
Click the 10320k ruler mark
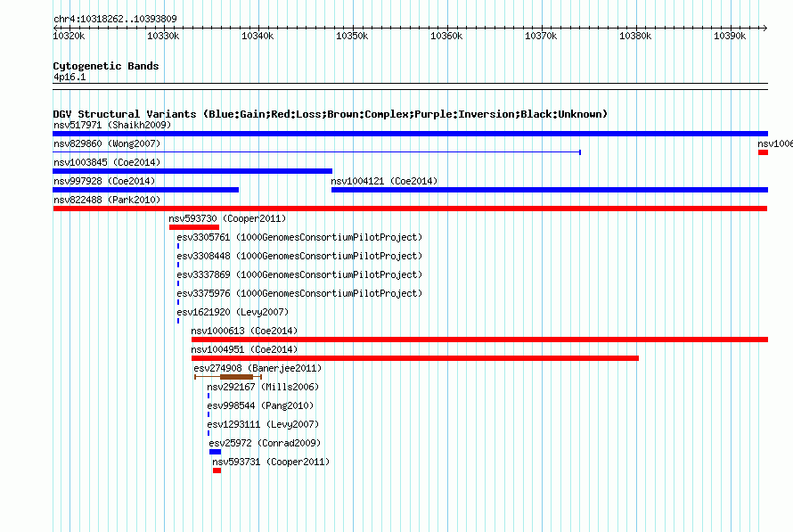point(69,36)
